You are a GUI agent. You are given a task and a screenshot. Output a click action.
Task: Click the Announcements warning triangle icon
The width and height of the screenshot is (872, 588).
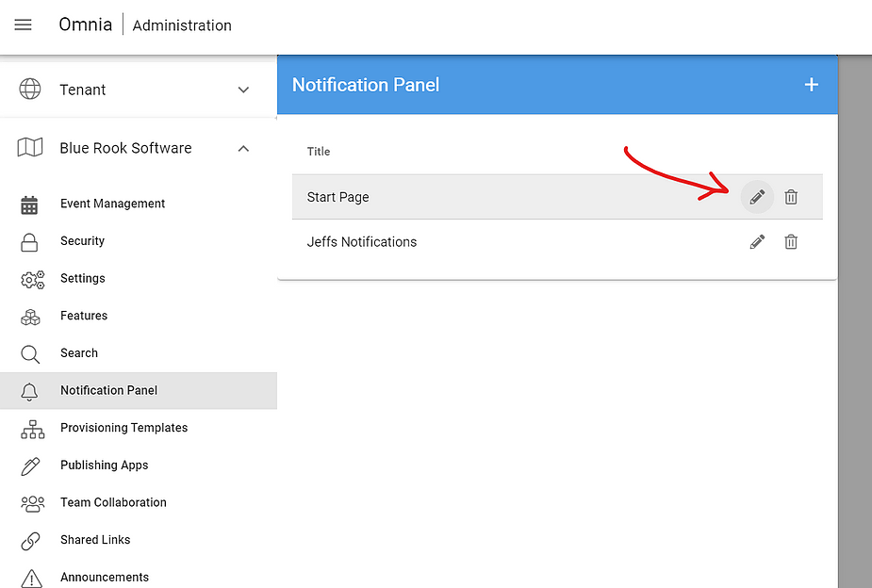pos(32,578)
